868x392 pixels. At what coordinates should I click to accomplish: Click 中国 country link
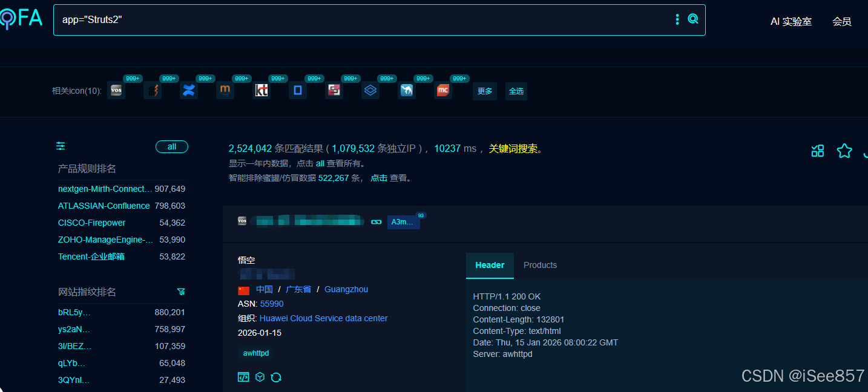point(265,289)
